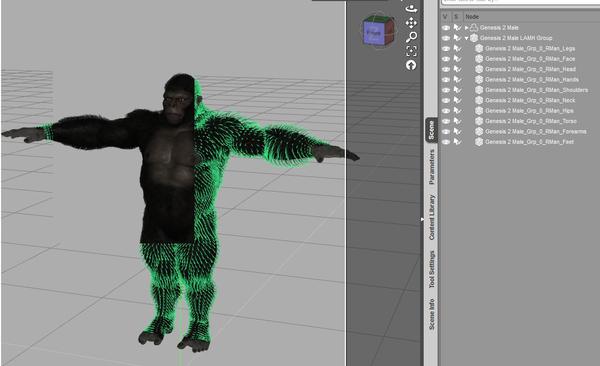Click the RMan_Legs node hair icon

(x=479, y=49)
